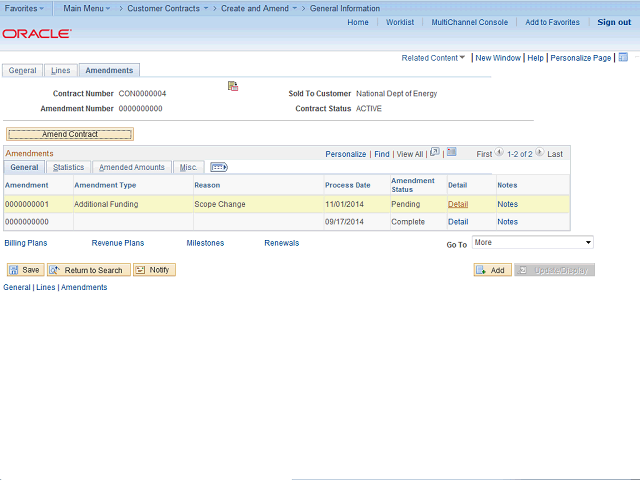This screenshot has height=480, width=640.
Task: Click the Add button
Action: pos(492,270)
